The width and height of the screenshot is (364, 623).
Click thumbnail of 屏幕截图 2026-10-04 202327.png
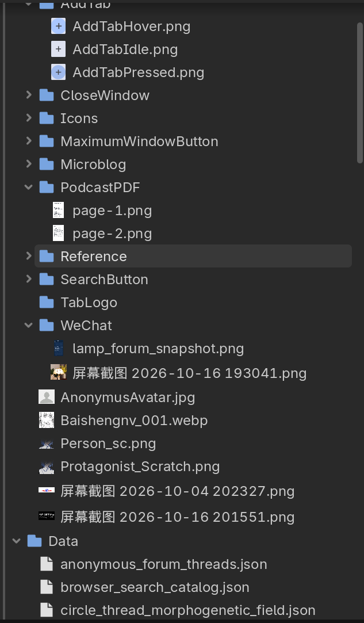coord(47,491)
